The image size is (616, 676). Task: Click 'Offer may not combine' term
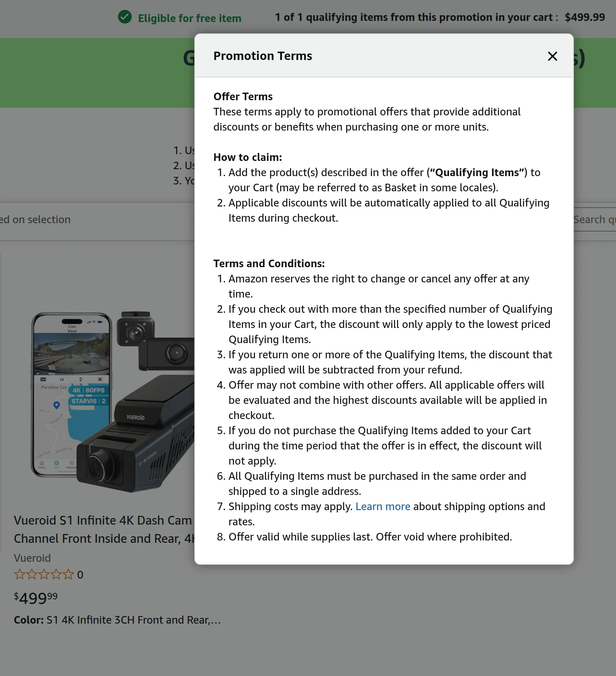388,400
